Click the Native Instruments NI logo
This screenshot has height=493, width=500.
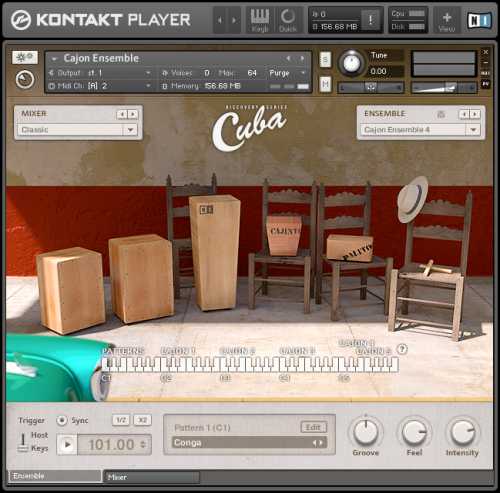coord(479,20)
